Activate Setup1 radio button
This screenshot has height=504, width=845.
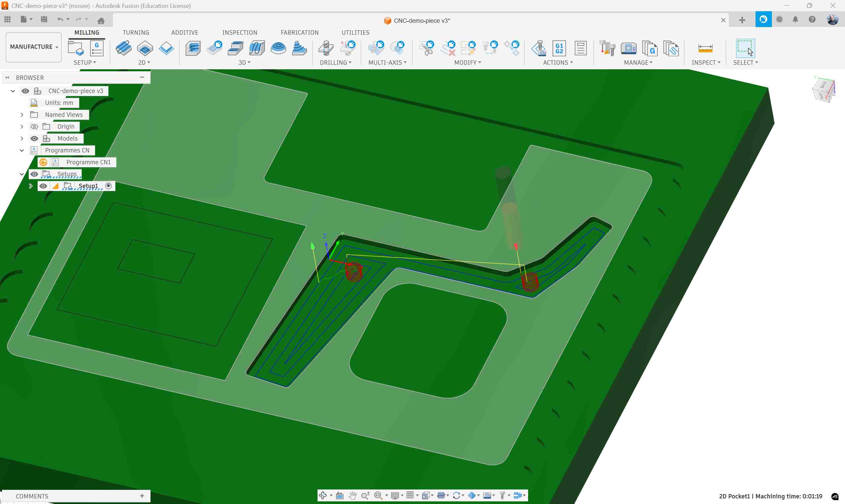tap(108, 186)
